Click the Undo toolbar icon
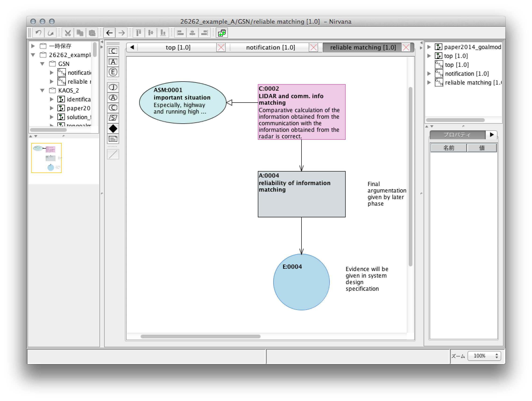 [38, 33]
